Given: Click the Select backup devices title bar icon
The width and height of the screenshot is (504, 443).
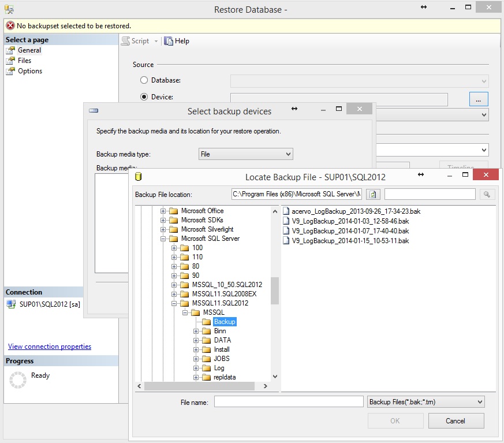Looking at the screenshot, I should tap(94, 110).
